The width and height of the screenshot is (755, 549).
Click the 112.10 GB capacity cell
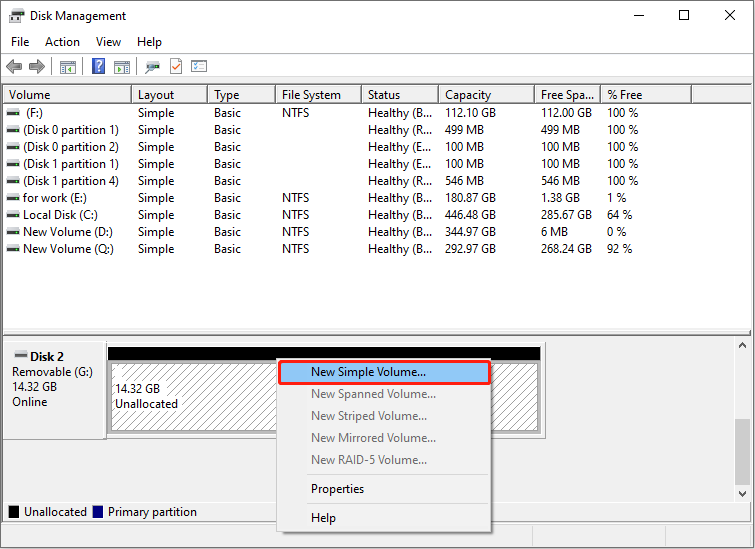470,113
